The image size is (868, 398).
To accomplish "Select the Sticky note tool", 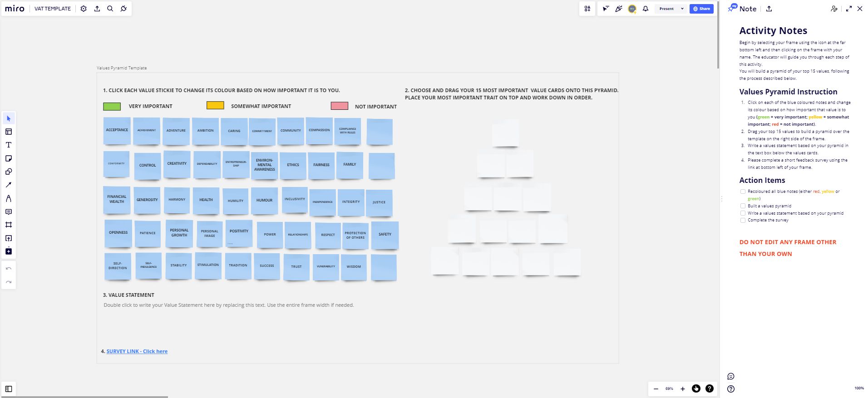I will (9, 158).
